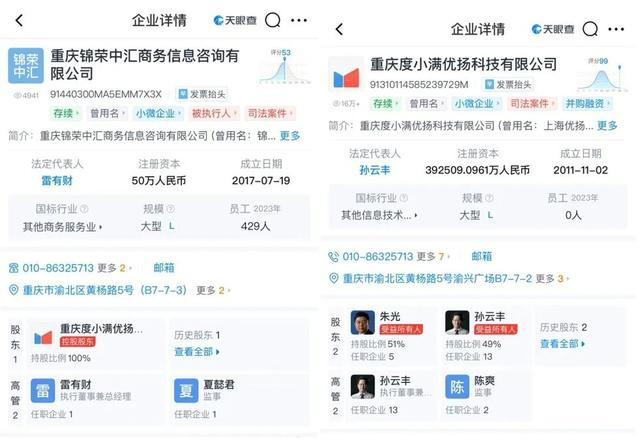Open address 重庆市渝北区黄杨路5号 (B7-7-3)

(105, 290)
